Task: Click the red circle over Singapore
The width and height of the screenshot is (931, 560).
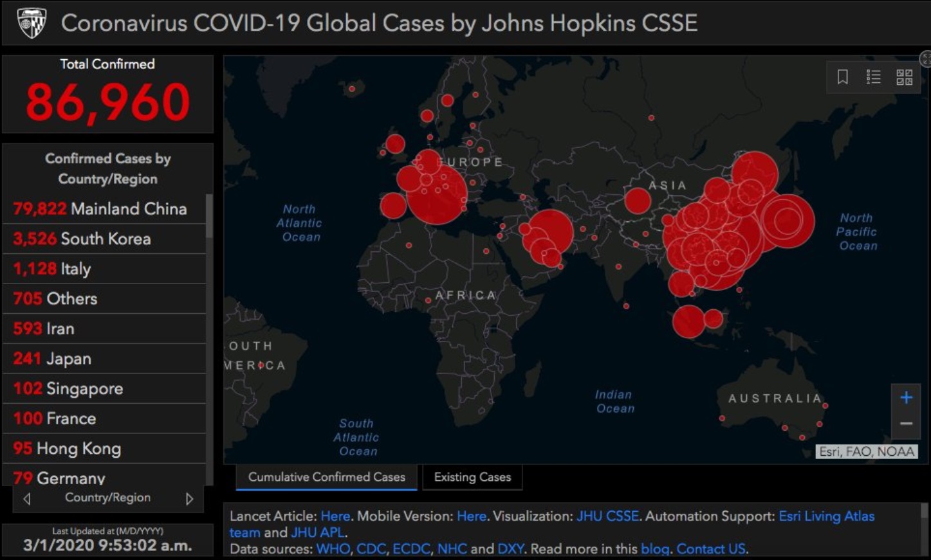Action: pyautogui.click(x=688, y=321)
